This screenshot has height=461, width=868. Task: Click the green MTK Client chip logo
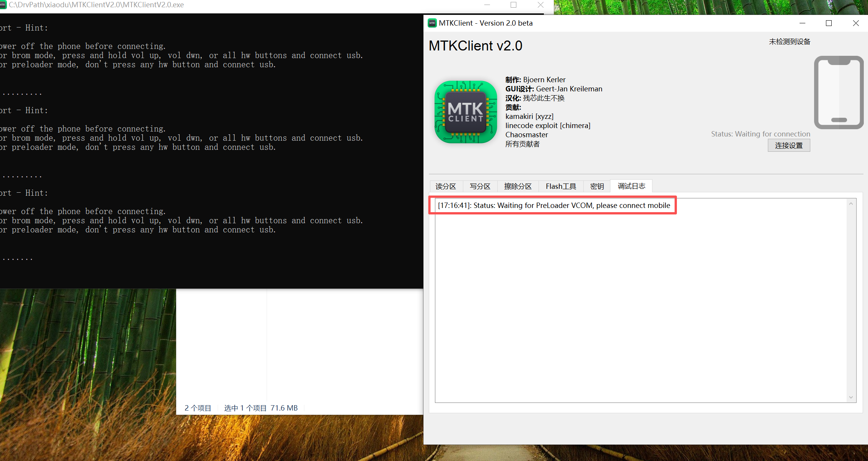coord(466,112)
